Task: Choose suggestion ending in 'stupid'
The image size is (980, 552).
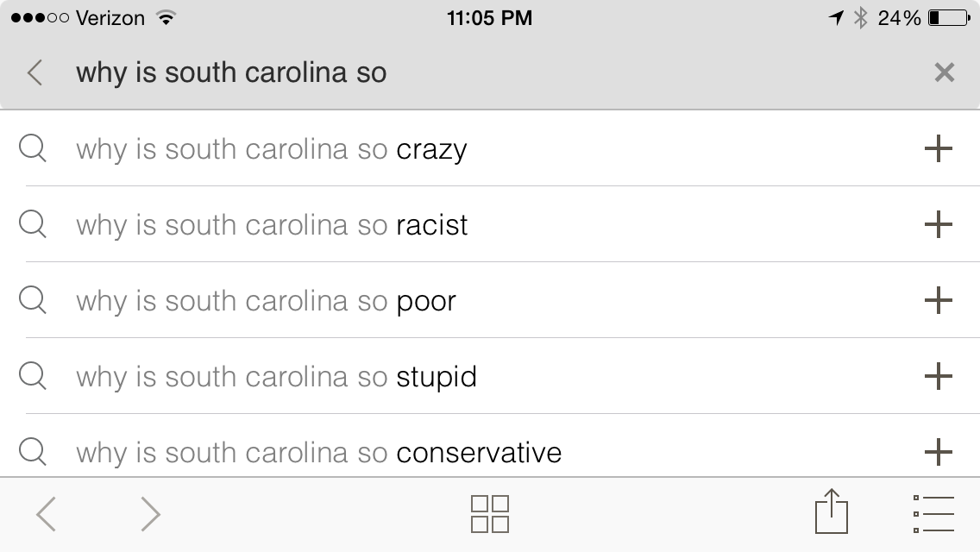Action: click(x=276, y=377)
